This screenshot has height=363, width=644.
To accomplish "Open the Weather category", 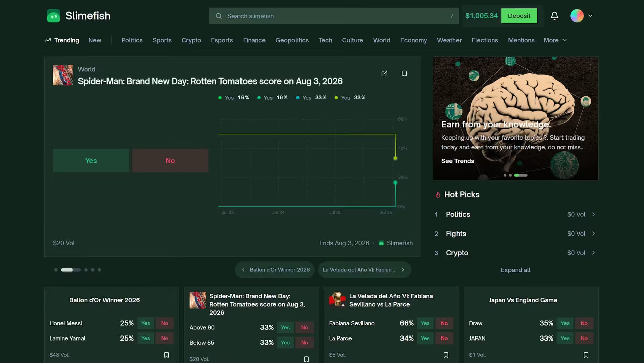I will pos(449,40).
